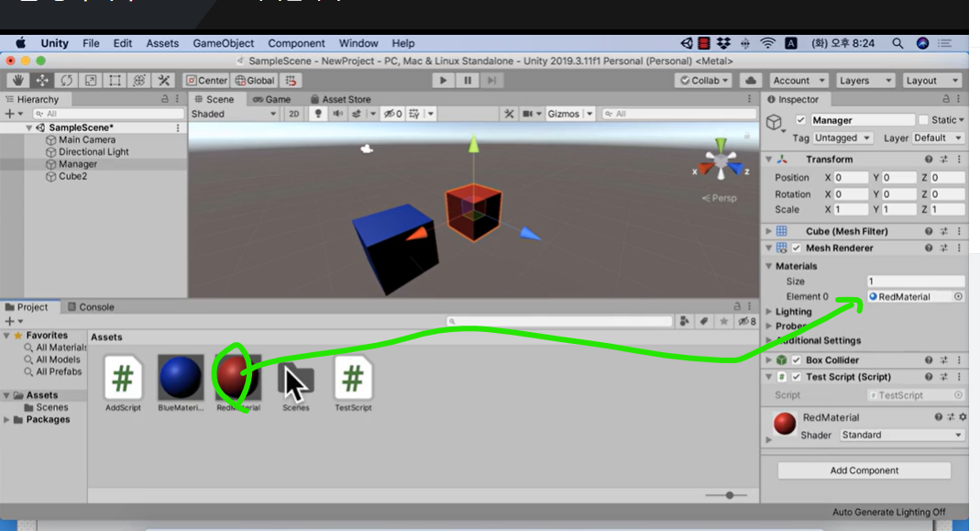This screenshot has height=531, width=980.
Task: Toggle Test Script enabled checkbox
Action: 797,377
